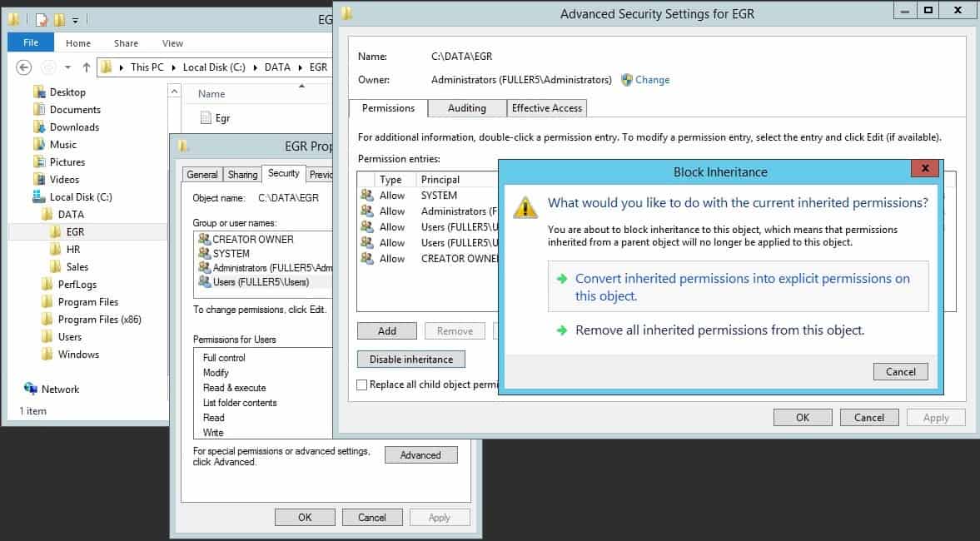This screenshot has width=980, height=541.
Task: Click the Up arrow in Explorer address bar
Action: pos(87,67)
